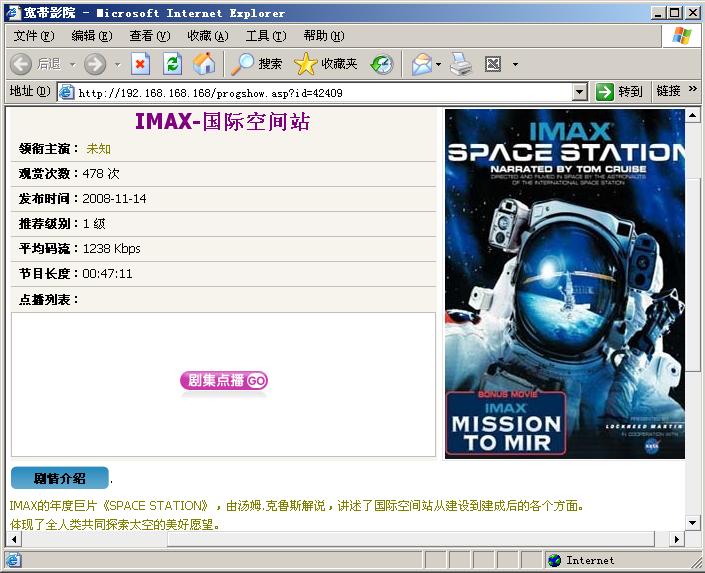The image size is (705, 573).
Task: Expand the address bar dropdown arrow
Action: pyautogui.click(x=580, y=92)
